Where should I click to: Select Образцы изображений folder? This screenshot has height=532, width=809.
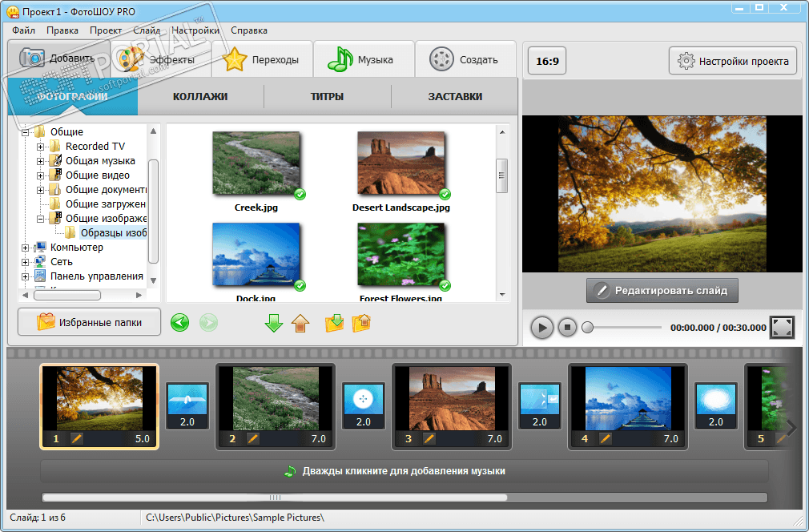click(114, 232)
